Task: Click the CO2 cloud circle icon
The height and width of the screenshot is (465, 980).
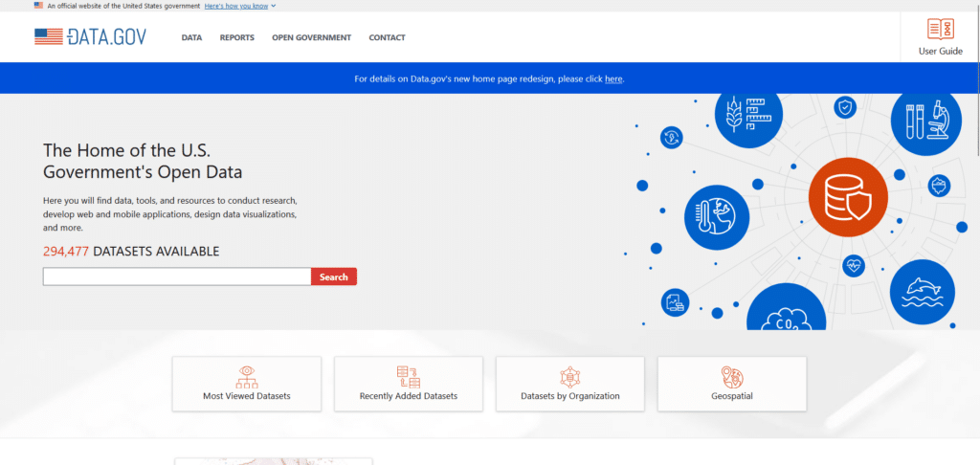Action: point(786,308)
